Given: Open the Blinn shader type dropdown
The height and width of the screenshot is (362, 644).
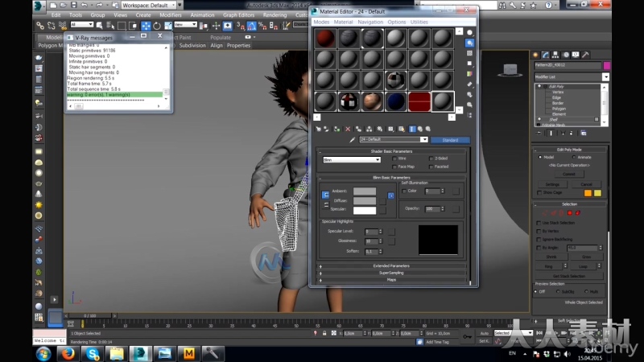Looking at the screenshot, I should [351, 159].
